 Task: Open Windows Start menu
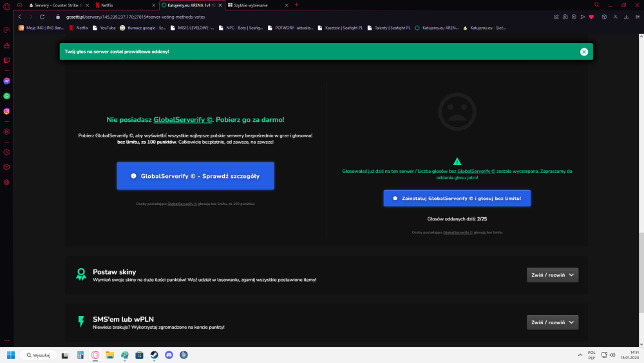click(x=11, y=355)
